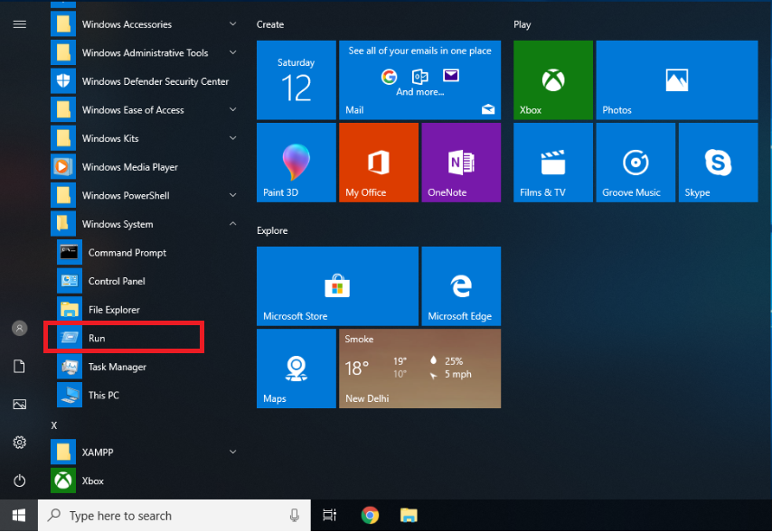Expand Windows PowerShell folder
Image resolution: width=772 pixels, height=532 pixels.
pyautogui.click(x=144, y=195)
